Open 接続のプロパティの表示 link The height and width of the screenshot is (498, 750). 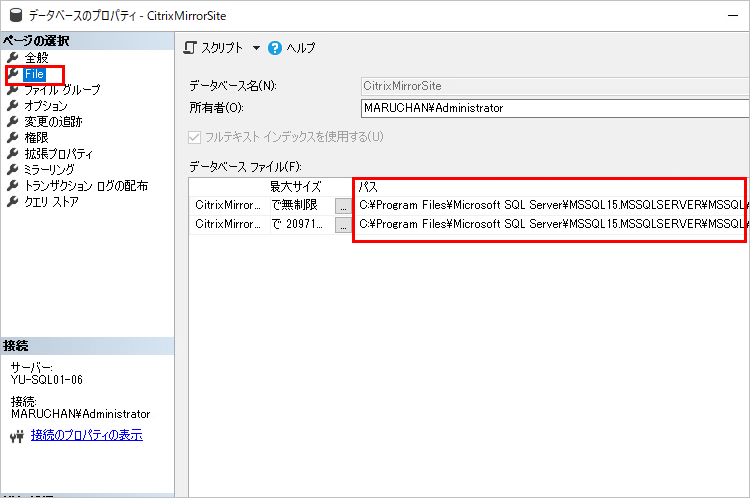click(87, 435)
